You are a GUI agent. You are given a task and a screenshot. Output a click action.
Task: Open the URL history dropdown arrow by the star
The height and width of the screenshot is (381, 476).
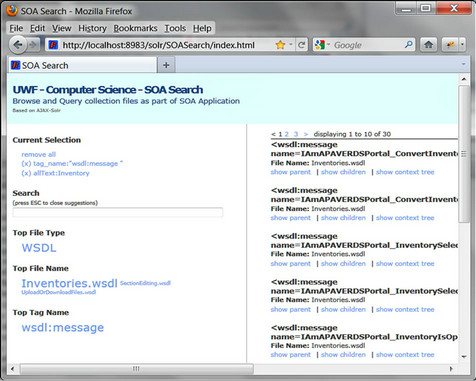tap(291, 45)
